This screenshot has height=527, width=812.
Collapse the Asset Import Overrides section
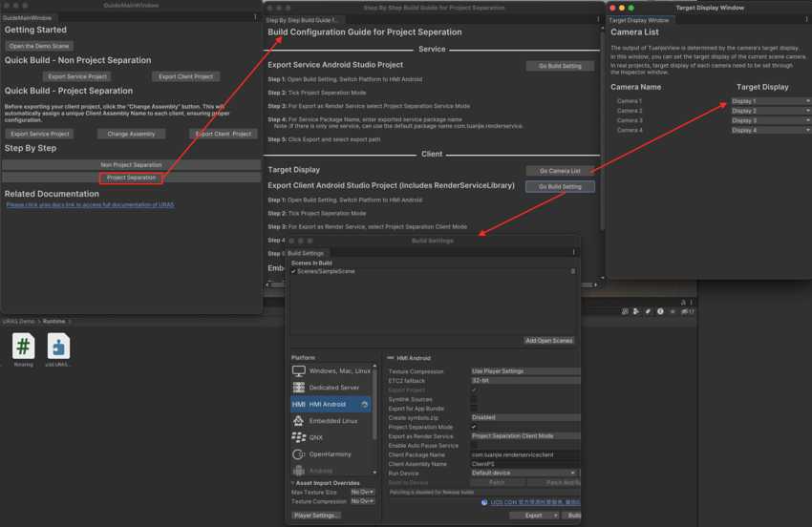pos(292,482)
